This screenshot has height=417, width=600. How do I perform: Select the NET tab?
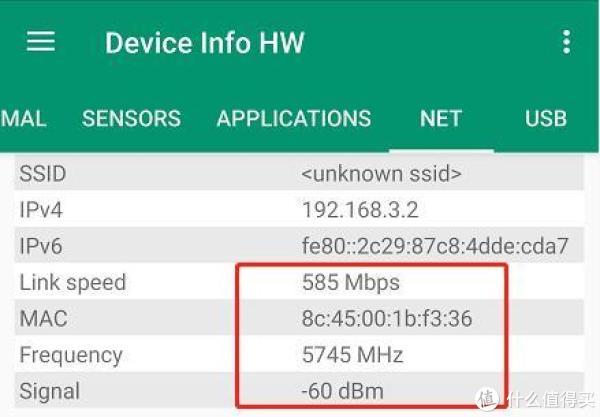(440, 118)
